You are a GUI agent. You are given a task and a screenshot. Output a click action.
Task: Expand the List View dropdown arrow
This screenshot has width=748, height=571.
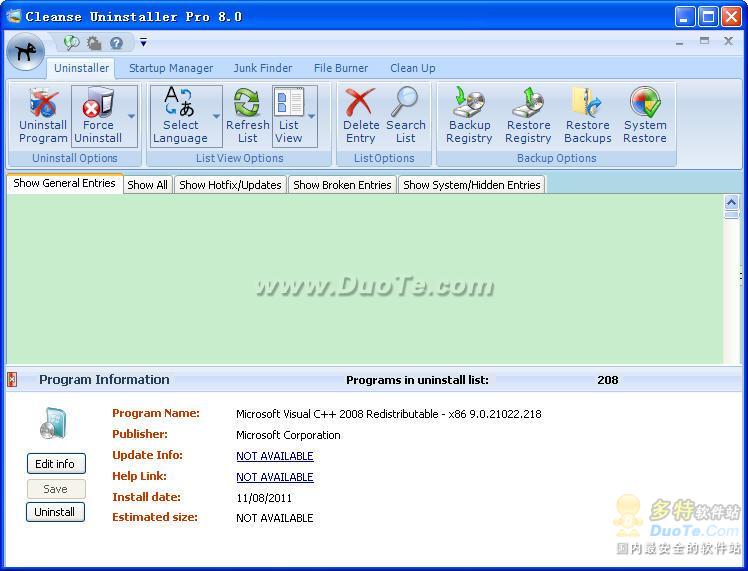[x=312, y=116]
